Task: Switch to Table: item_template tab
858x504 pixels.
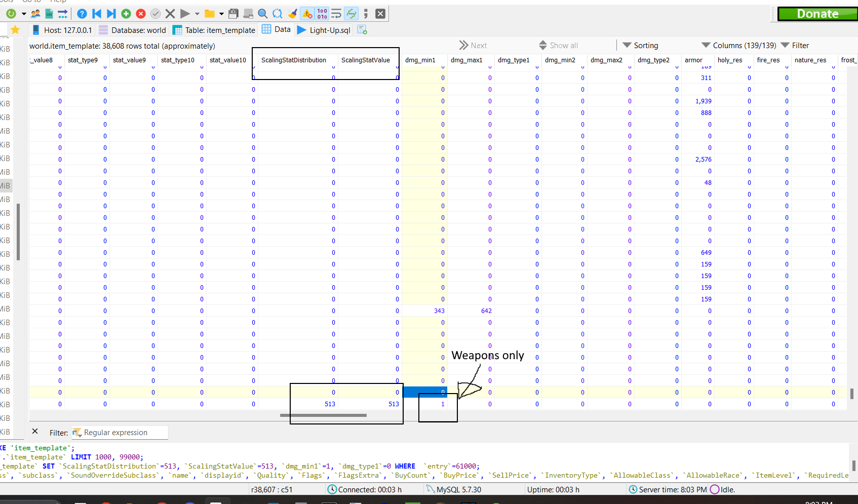Action: 214,30
